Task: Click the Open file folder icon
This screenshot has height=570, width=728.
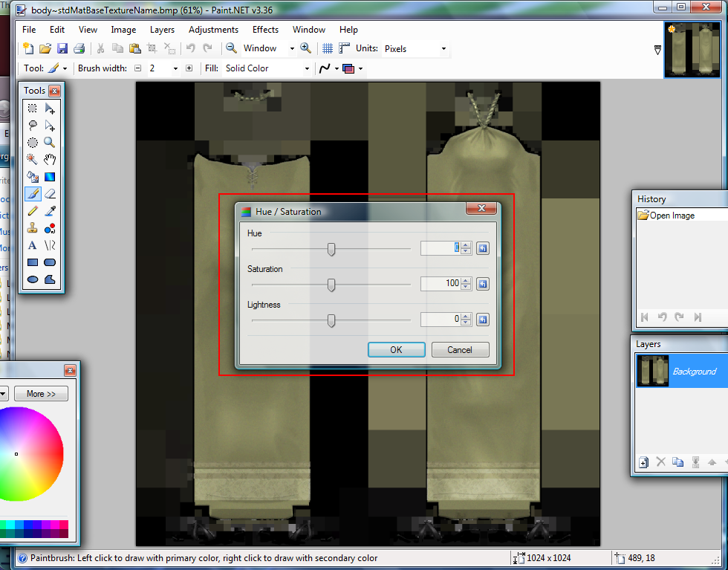Action: tap(45, 48)
